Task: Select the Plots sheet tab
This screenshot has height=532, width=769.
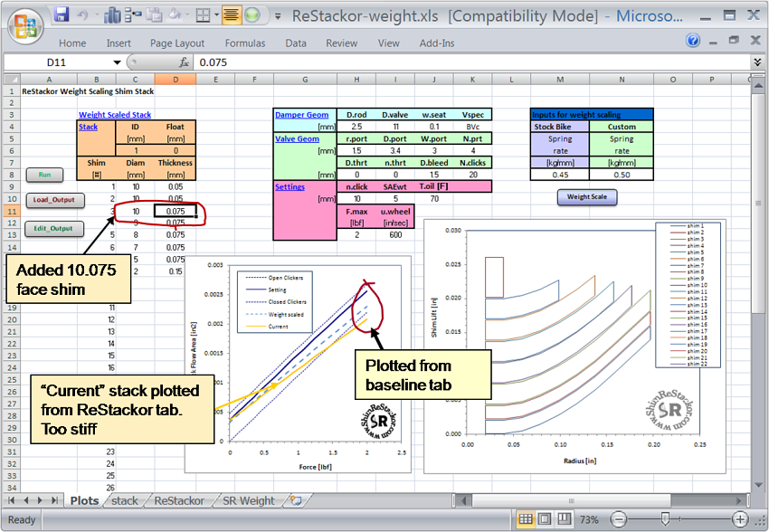Action: (x=84, y=500)
